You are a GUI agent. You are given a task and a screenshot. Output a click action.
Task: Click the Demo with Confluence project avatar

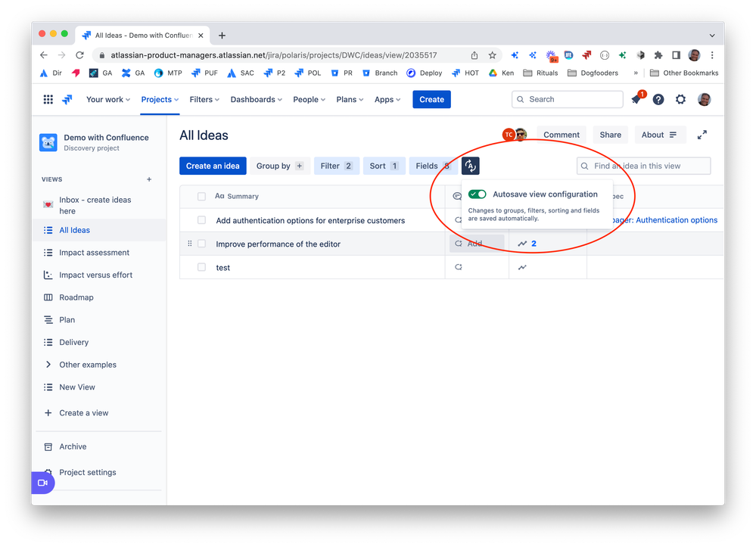(48, 142)
